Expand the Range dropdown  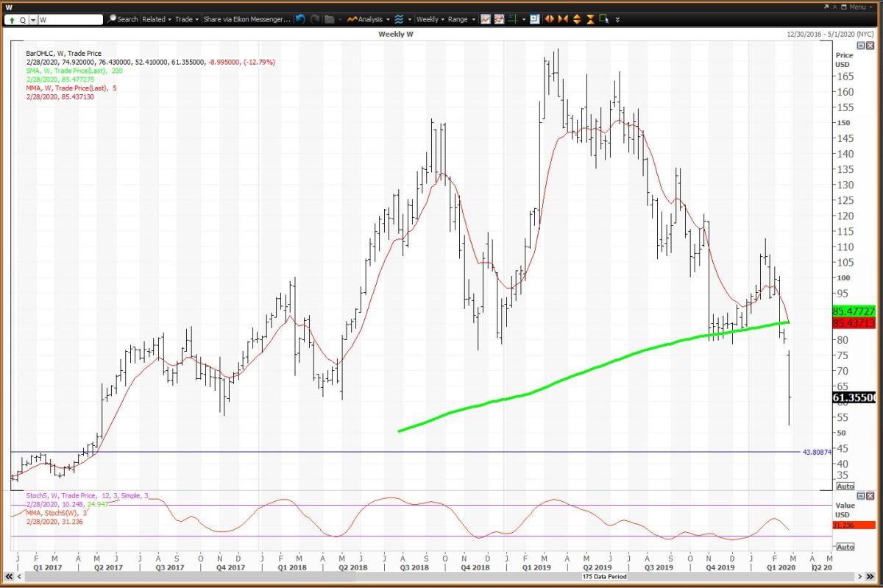(x=461, y=19)
